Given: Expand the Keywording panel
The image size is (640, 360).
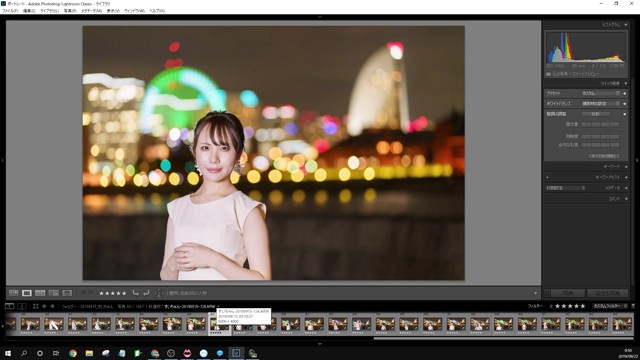Looking at the screenshot, I should pos(626,167).
